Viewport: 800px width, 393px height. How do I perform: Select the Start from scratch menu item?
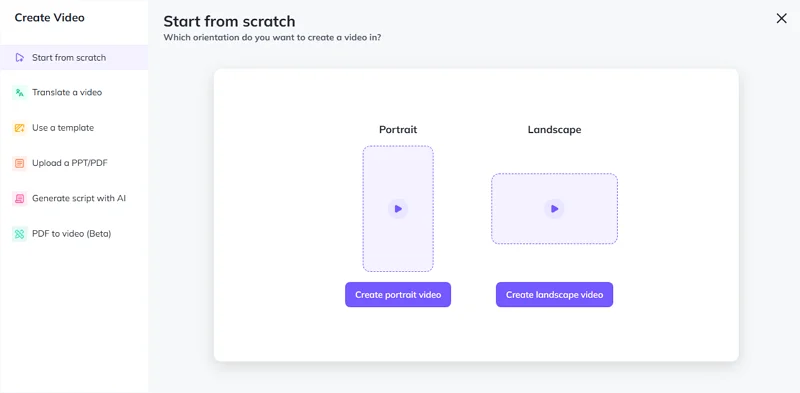pos(74,58)
